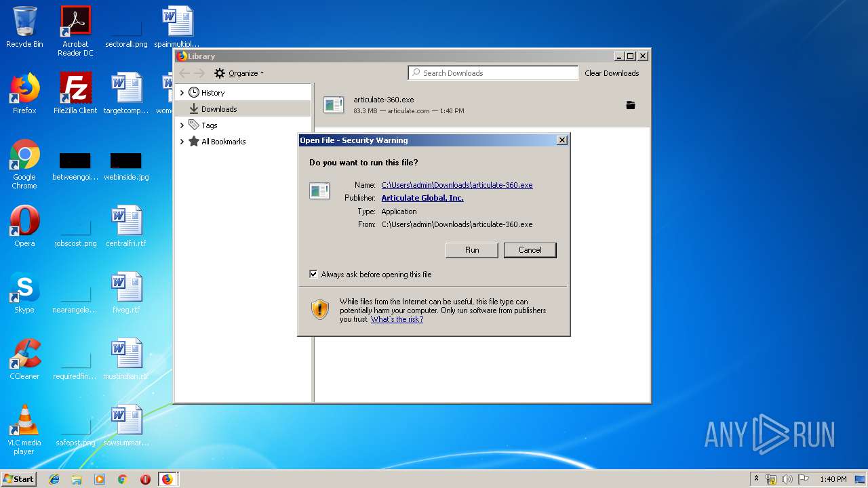Screen dimensions: 868x488
Task: Select betweengoi desktop file
Action: (x=75, y=166)
